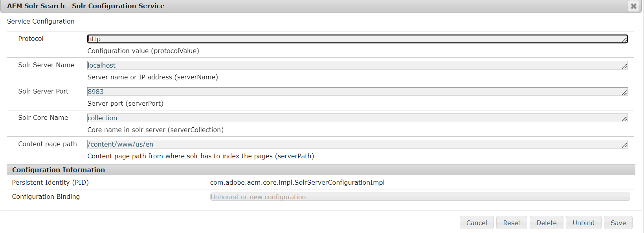Viewport: 644px width, 233px height.
Task: Cancel the configuration changes
Action: pyautogui.click(x=477, y=223)
